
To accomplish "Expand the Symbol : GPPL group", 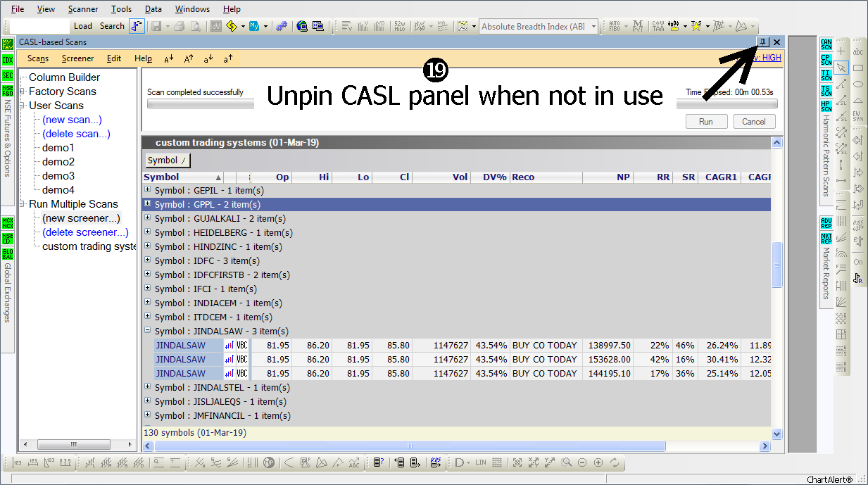I will point(147,204).
